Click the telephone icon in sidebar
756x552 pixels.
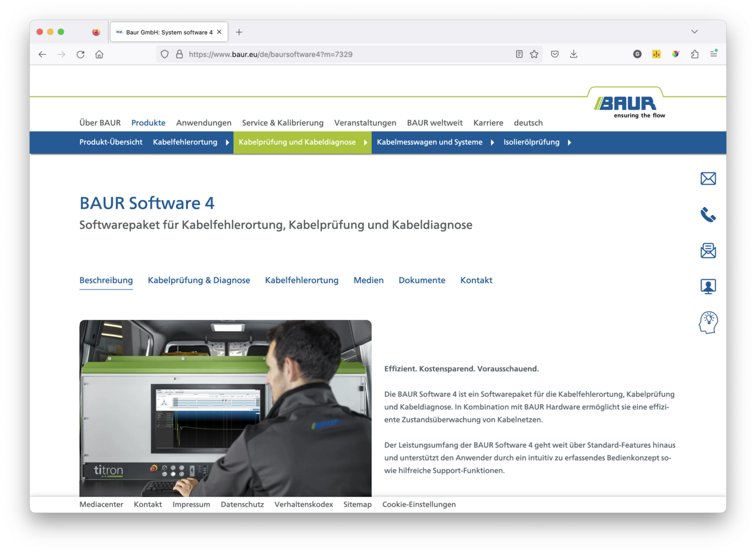pos(708,214)
